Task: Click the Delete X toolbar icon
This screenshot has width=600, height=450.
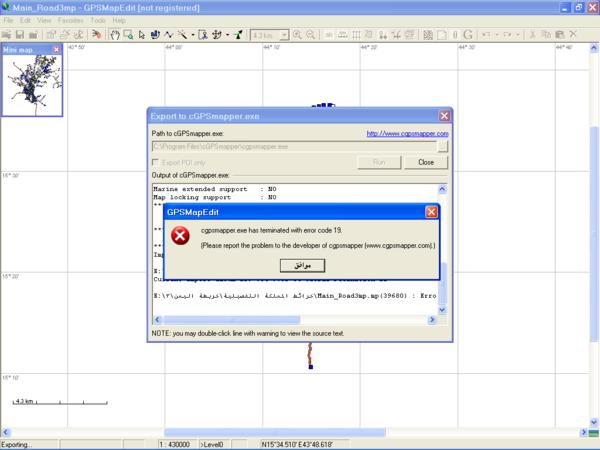Action: 573,35
